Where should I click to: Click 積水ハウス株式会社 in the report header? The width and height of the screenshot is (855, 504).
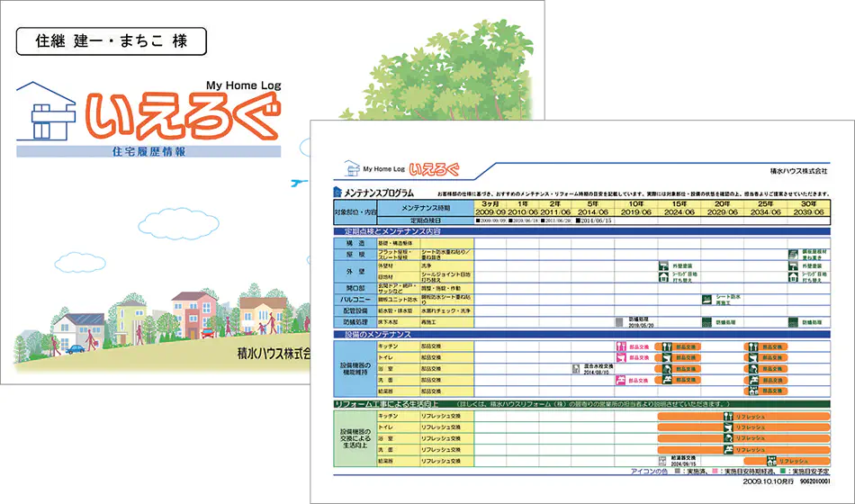[x=798, y=171]
